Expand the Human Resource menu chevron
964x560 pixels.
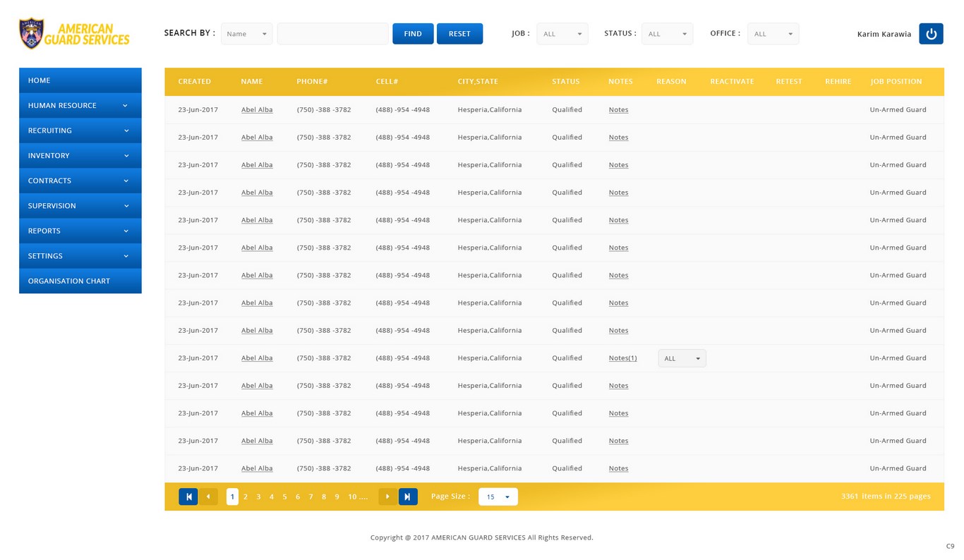pyautogui.click(x=126, y=106)
